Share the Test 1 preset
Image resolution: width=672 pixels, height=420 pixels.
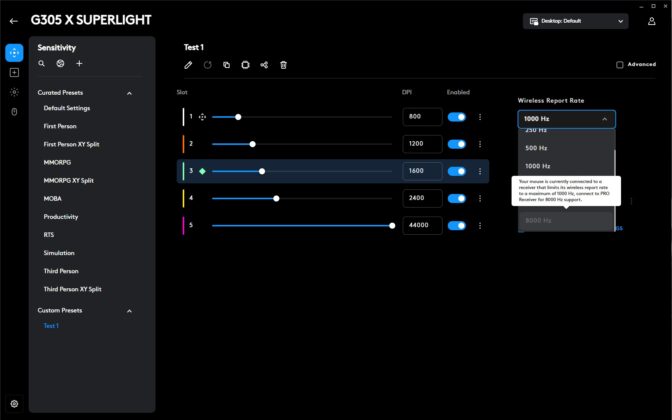pyautogui.click(x=264, y=65)
